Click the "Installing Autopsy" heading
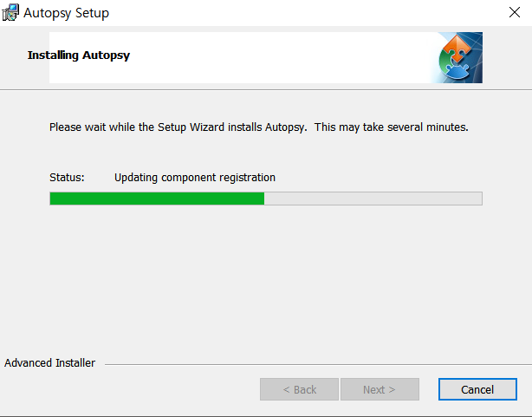 pyautogui.click(x=79, y=55)
